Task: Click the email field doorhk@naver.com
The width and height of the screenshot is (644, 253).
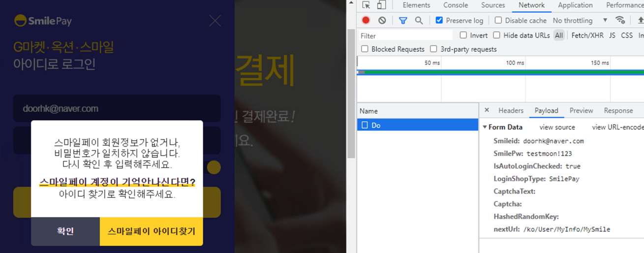Action: [117, 108]
